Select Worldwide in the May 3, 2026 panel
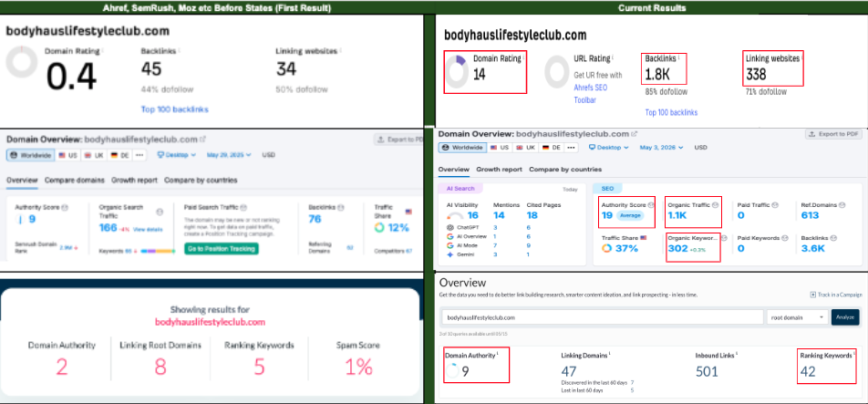The height and width of the screenshot is (404, 868). (463, 148)
